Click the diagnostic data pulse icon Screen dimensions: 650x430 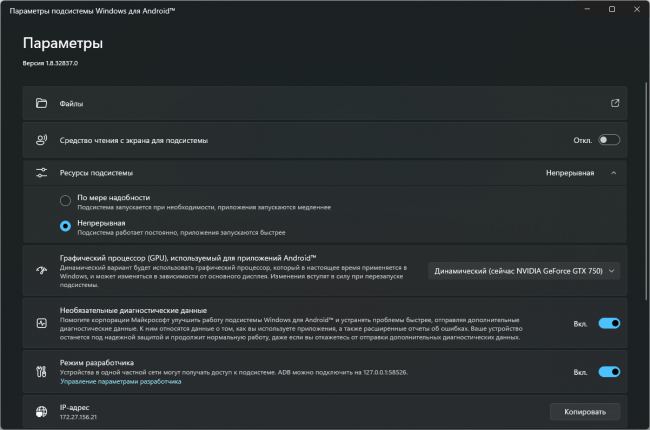click(41, 323)
